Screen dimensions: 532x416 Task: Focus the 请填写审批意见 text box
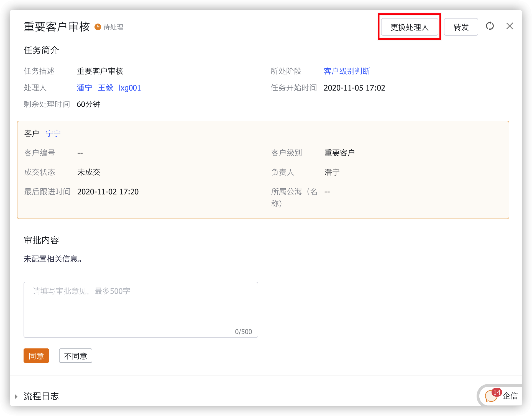click(141, 310)
